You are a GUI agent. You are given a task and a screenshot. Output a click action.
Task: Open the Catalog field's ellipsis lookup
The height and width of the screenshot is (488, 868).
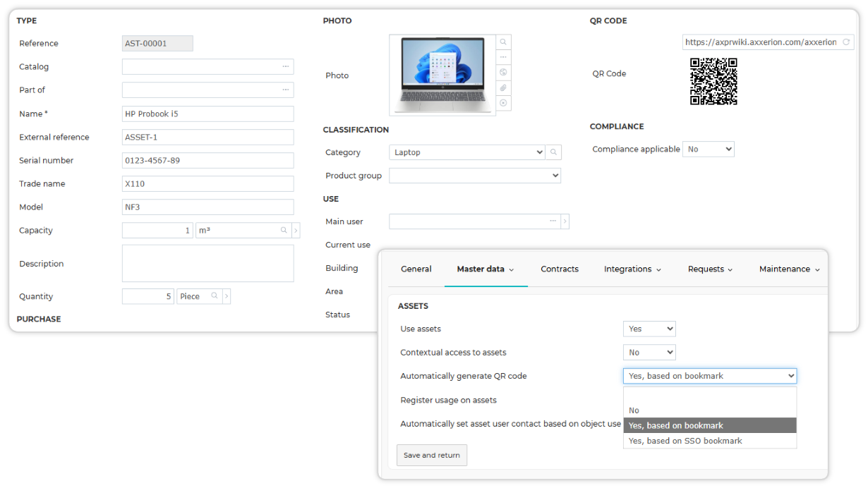286,66
